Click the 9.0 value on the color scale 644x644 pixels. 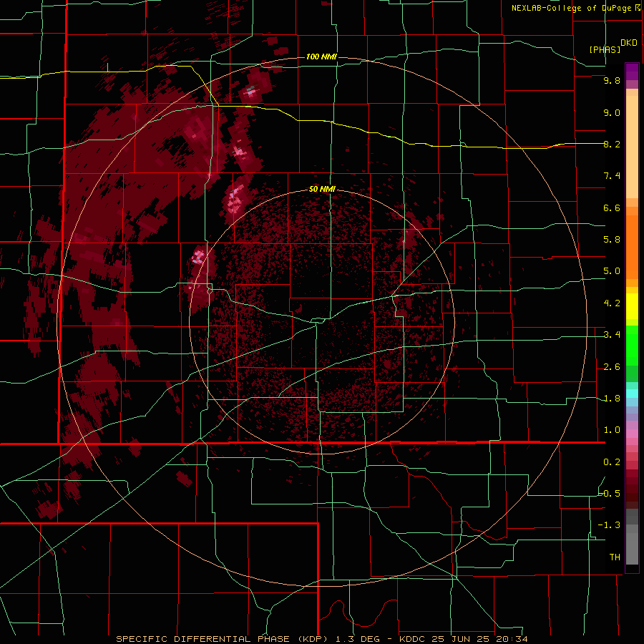point(612,112)
